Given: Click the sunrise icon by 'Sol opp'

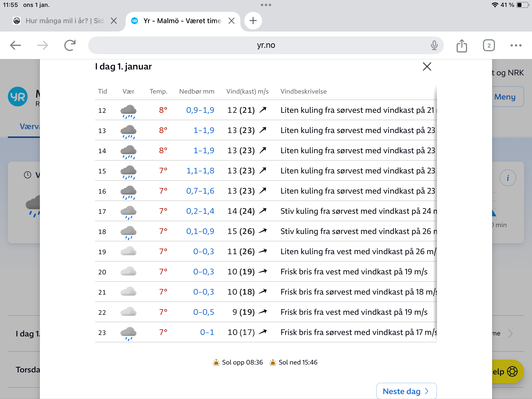Looking at the screenshot, I should point(216,362).
